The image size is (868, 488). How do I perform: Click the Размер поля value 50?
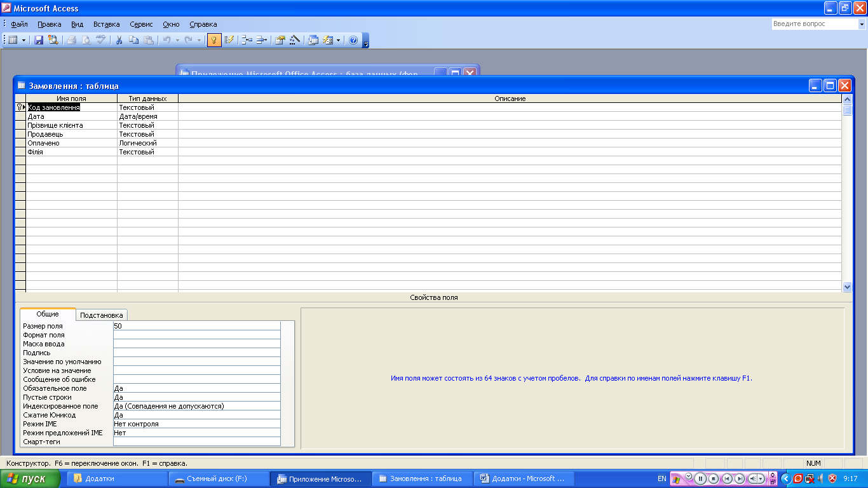[x=196, y=326]
